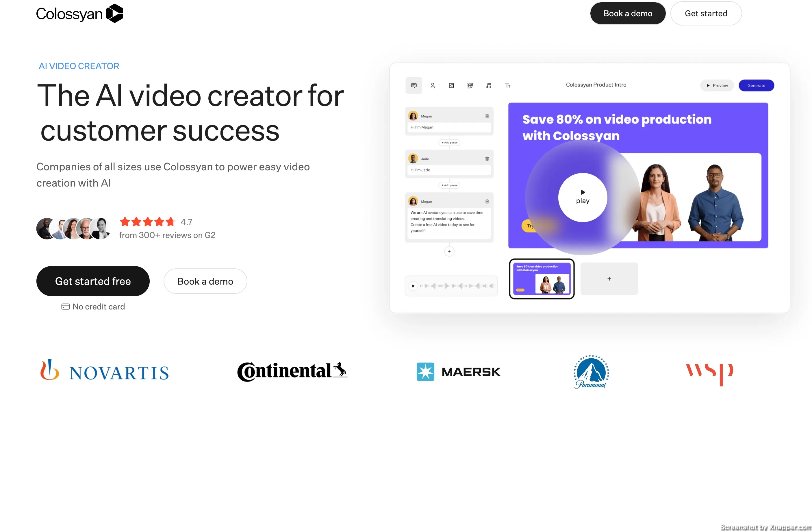Image resolution: width=812 pixels, height=531 pixels.
Task: Click the Paramount logo
Action: [591, 372]
